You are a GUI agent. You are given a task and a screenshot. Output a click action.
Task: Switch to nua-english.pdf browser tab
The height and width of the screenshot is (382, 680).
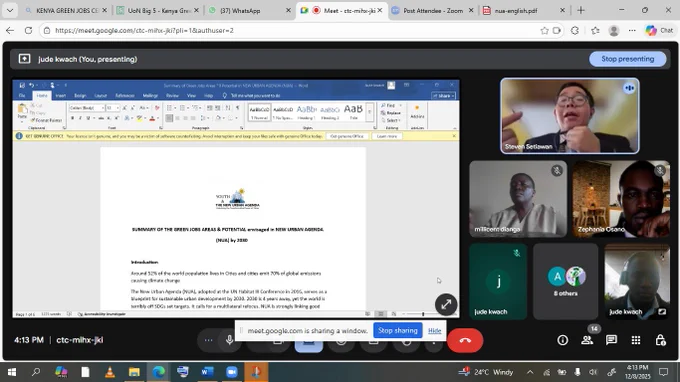tap(524, 10)
